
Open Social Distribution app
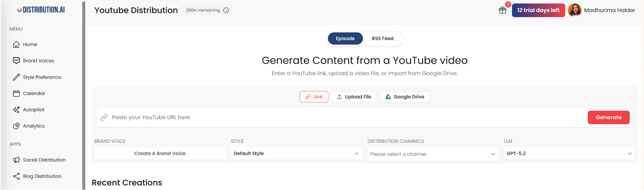click(44, 160)
